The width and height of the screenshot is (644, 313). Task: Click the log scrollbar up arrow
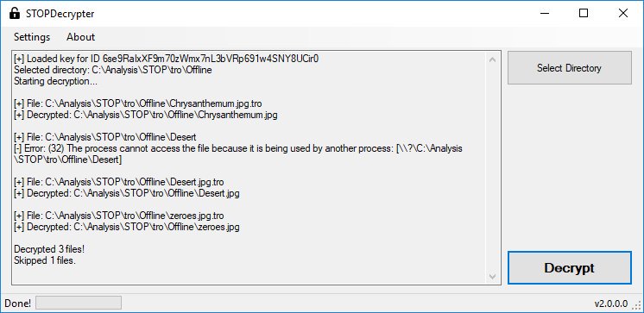pos(492,59)
